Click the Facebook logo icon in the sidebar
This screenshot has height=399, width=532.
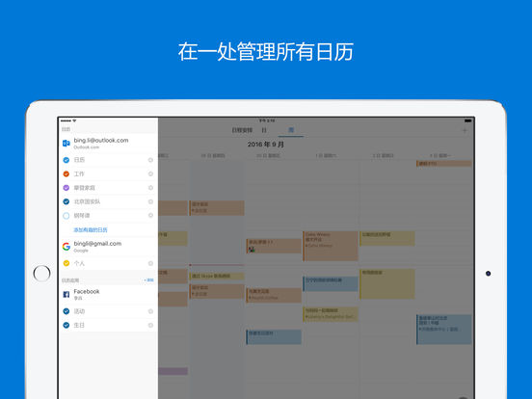click(x=66, y=294)
